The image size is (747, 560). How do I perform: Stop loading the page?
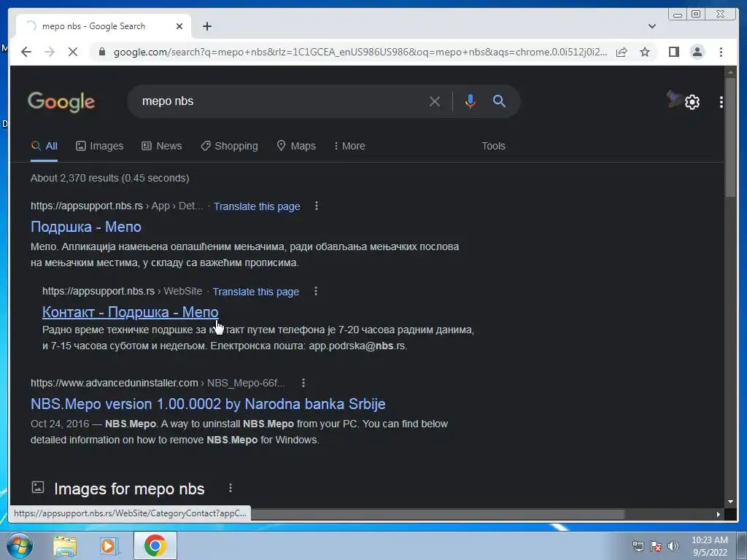point(73,52)
